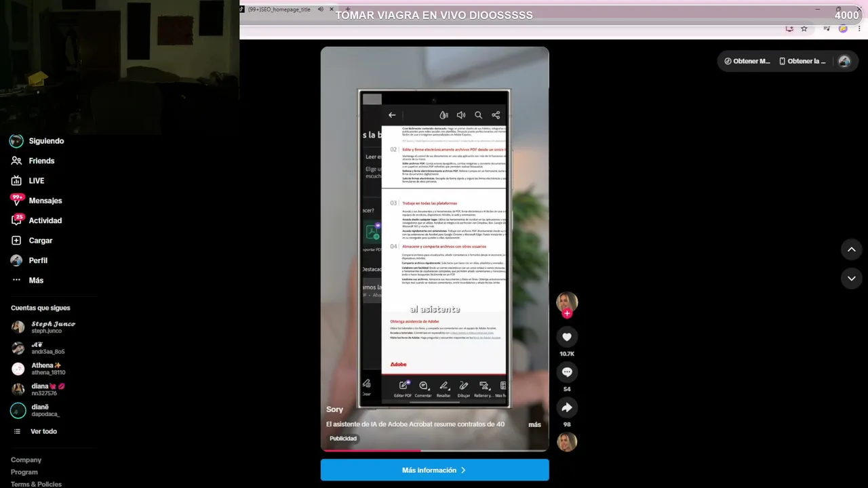Click the first 'Obtener M...' button
The width and height of the screenshot is (868, 488).
pyautogui.click(x=747, y=61)
